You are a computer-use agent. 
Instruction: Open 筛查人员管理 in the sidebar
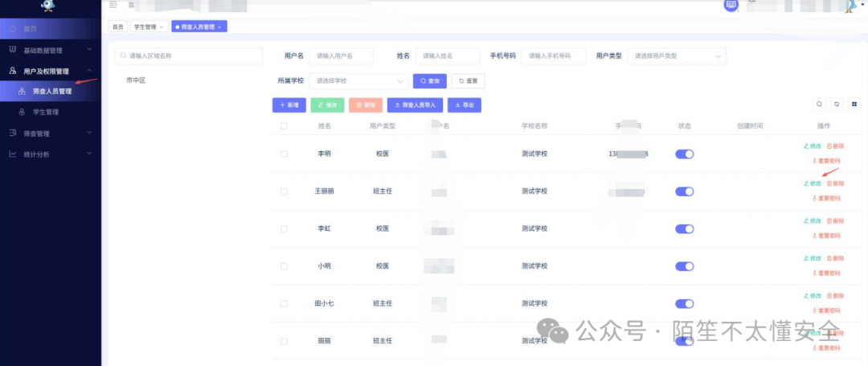click(51, 92)
